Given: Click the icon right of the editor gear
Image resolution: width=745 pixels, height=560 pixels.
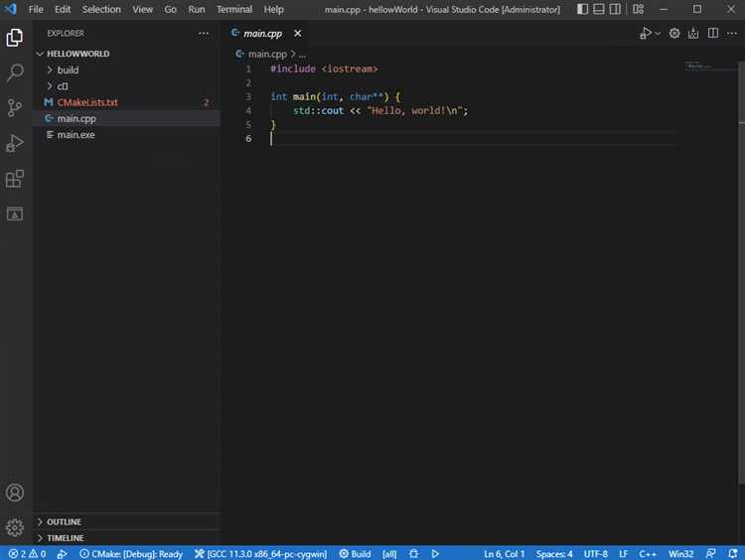Looking at the screenshot, I should (693, 33).
